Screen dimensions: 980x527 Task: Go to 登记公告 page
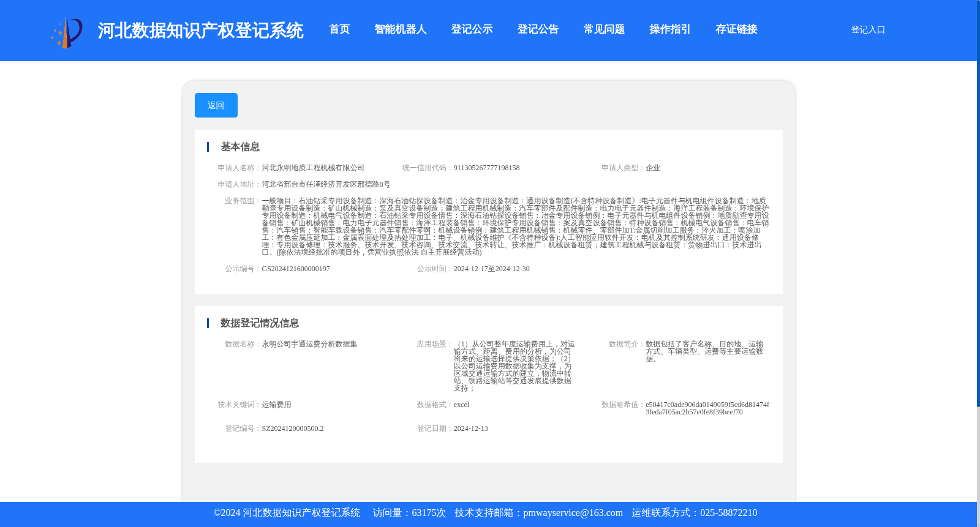[538, 29]
